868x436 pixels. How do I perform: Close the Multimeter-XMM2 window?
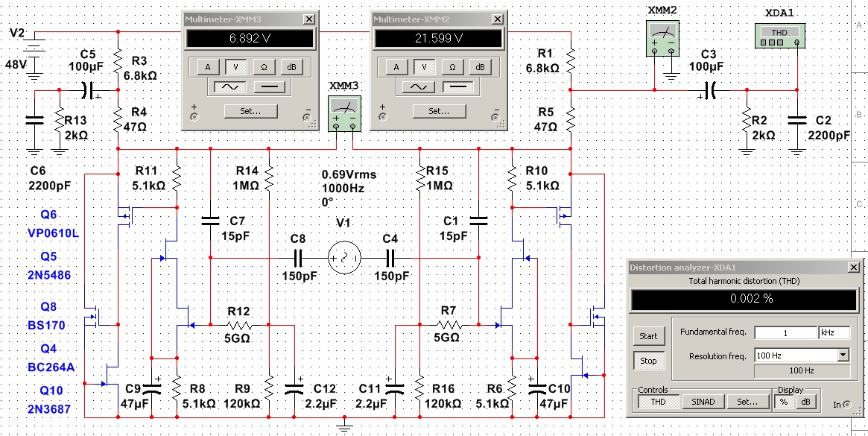[x=497, y=19]
